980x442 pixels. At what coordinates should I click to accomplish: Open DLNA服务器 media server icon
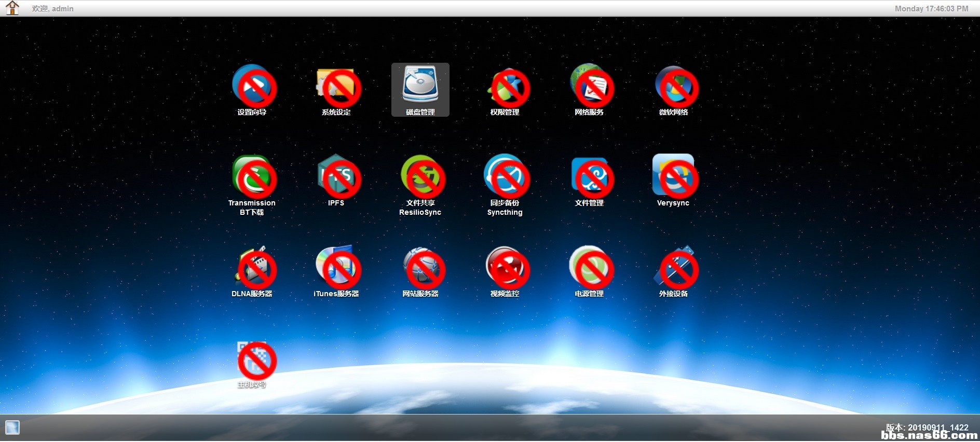(x=252, y=268)
